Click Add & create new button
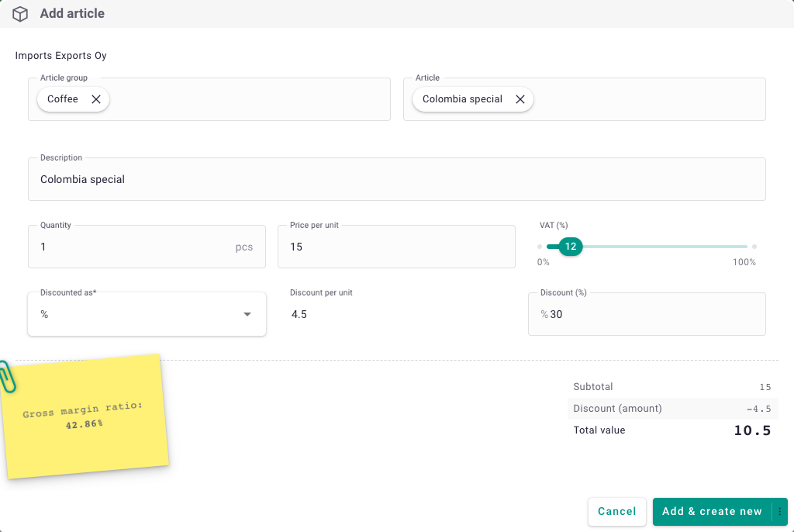This screenshot has height=532, width=794. (712, 512)
